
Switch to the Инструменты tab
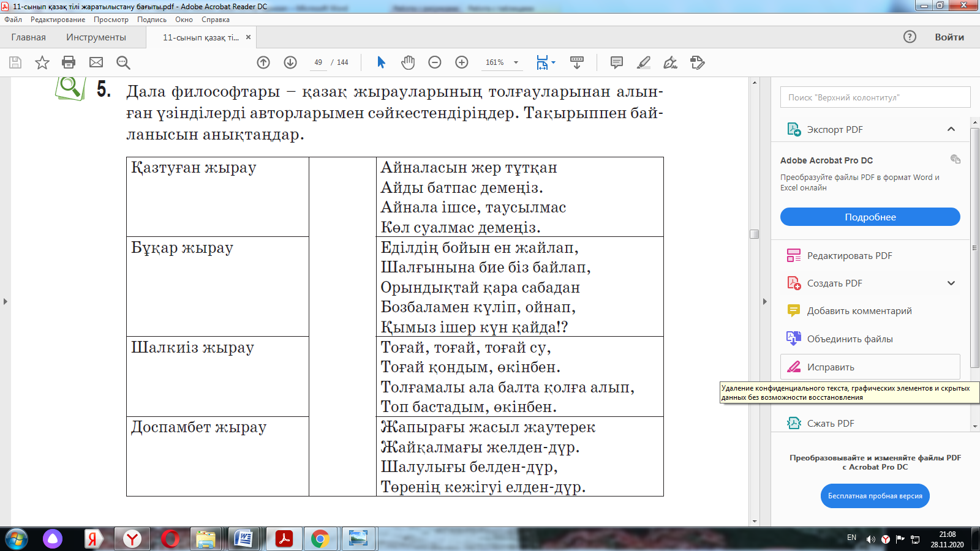(96, 37)
